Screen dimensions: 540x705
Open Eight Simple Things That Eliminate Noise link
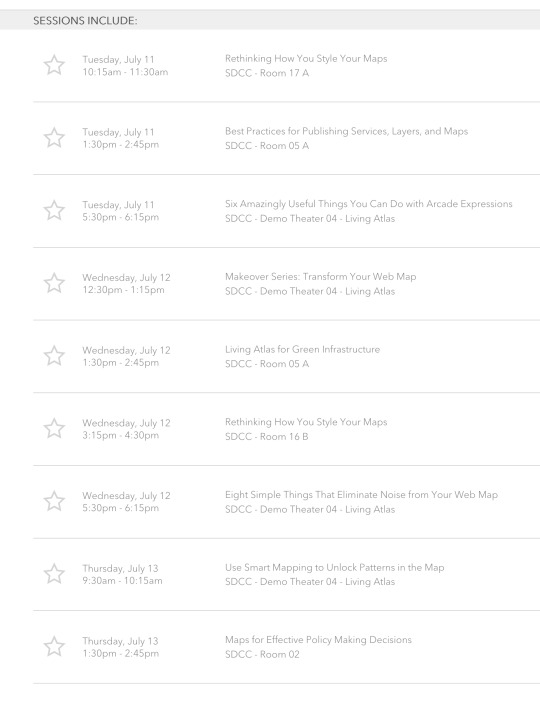pos(361,495)
